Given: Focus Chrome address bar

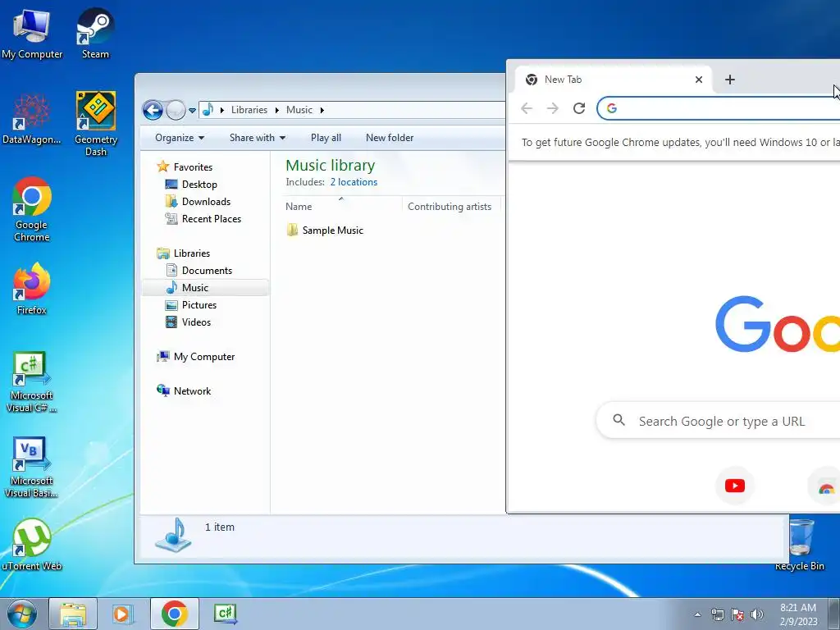Looking at the screenshot, I should point(719,108).
